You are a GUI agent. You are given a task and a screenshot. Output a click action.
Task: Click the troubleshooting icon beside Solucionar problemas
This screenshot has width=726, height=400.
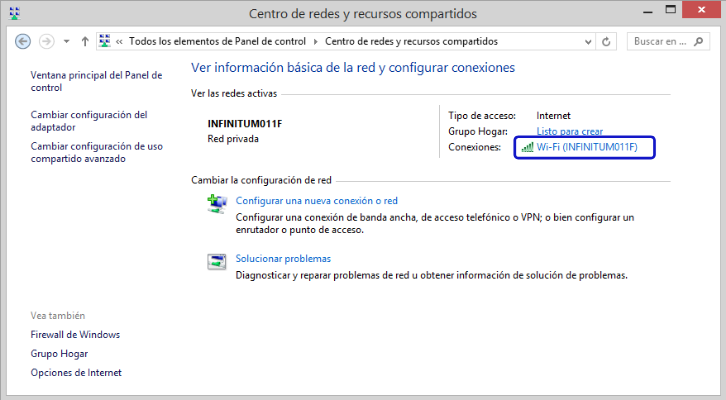click(x=217, y=262)
